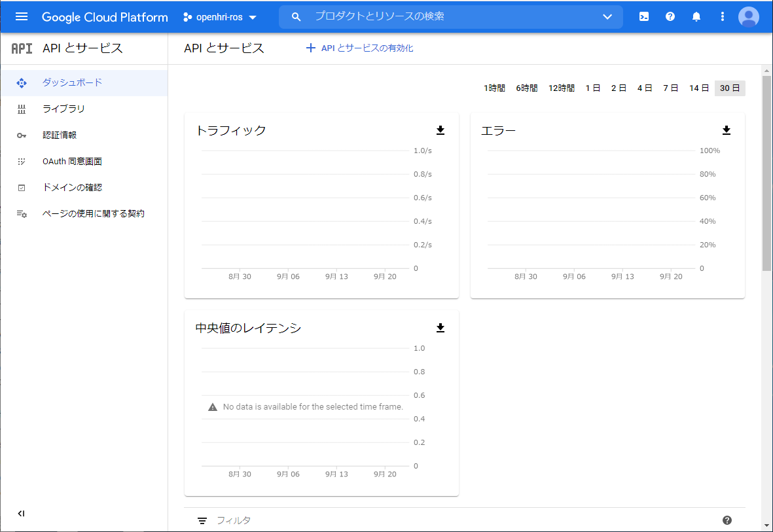
Task: Click the トラフィック chart title
Action: [x=230, y=131]
